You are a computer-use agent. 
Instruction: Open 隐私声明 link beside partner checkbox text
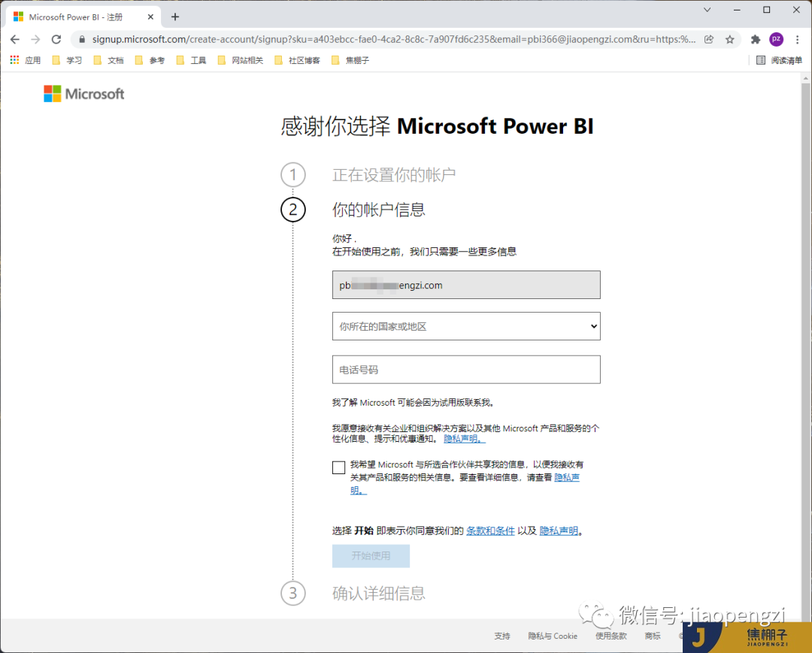[x=567, y=478]
